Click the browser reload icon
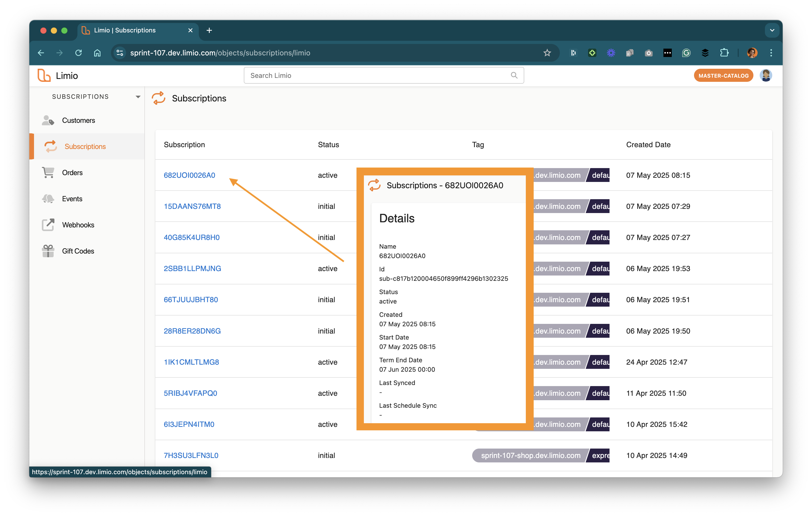The width and height of the screenshot is (812, 516). pos(78,53)
